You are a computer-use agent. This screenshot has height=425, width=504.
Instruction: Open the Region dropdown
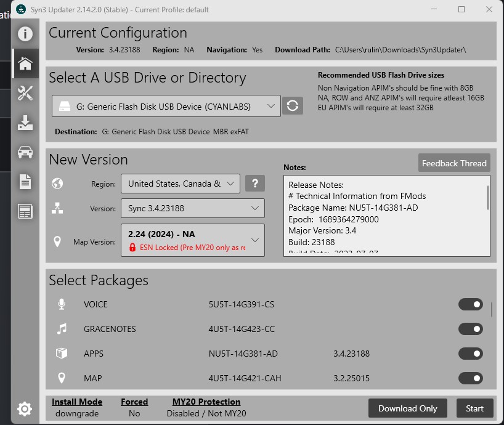[180, 184]
